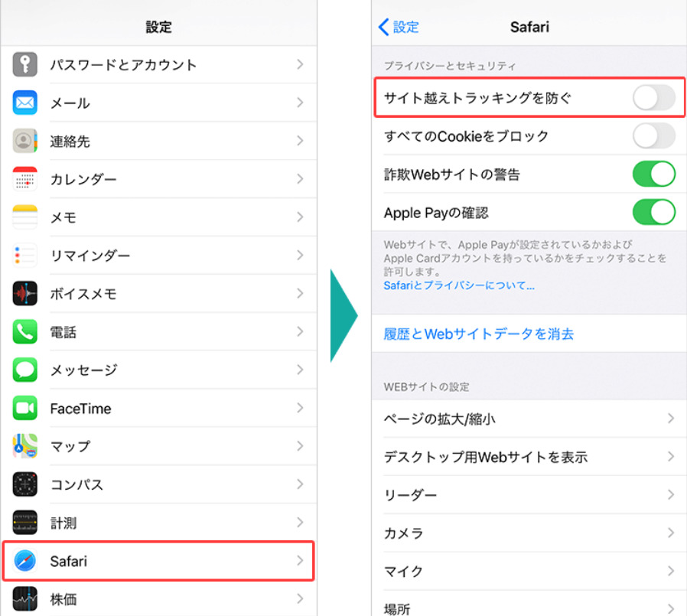Tap the メモ notes icon

tap(25, 217)
